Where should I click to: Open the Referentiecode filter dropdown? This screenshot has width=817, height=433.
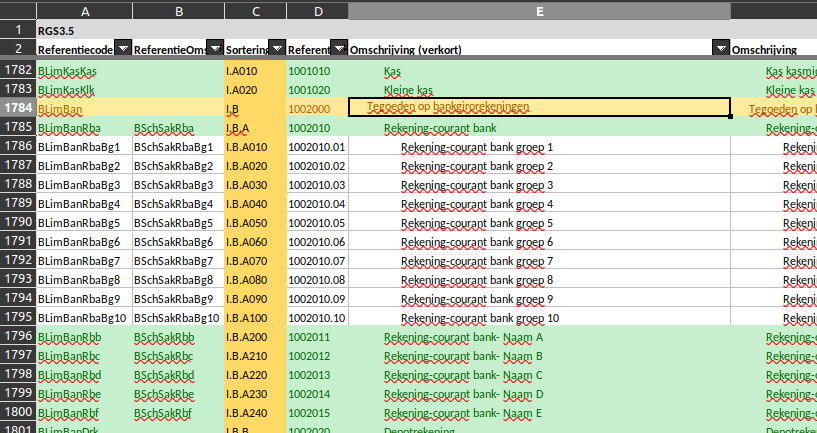point(123,49)
